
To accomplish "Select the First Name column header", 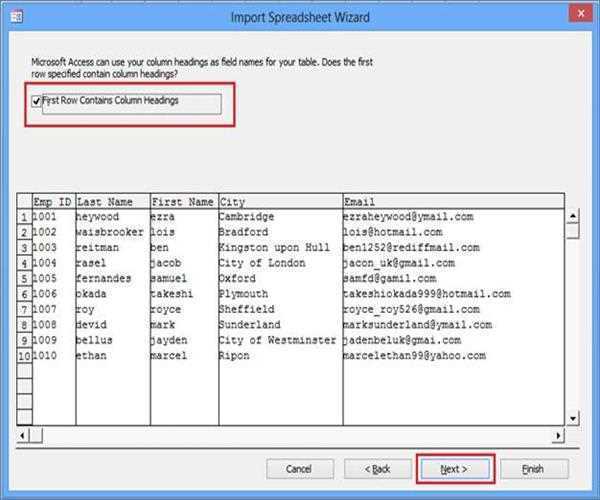I will click(182, 202).
